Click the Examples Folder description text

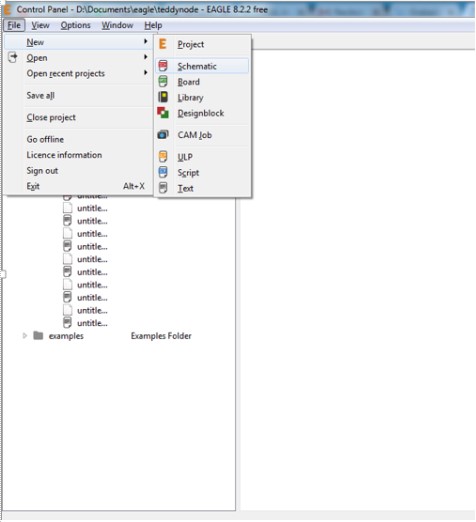pos(161,336)
